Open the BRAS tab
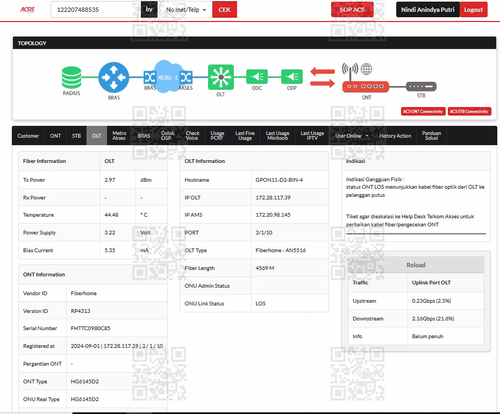Screen dimensions: 500x414 coord(144,136)
